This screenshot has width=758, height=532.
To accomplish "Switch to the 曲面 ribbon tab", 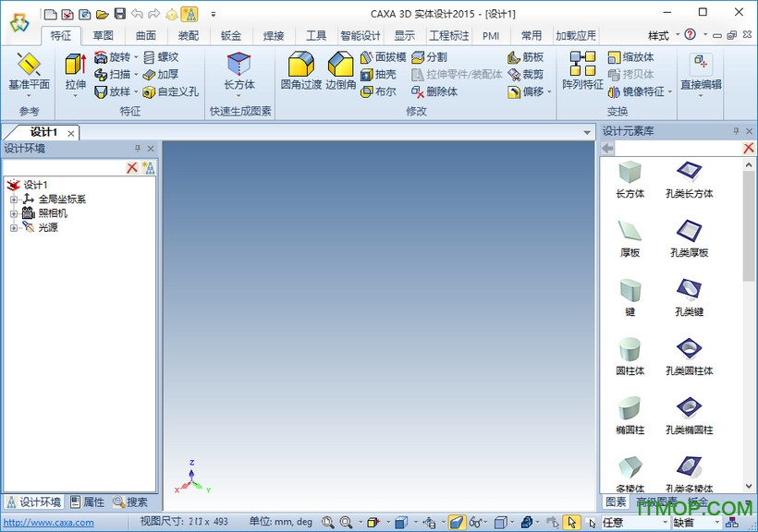I will [145, 35].
